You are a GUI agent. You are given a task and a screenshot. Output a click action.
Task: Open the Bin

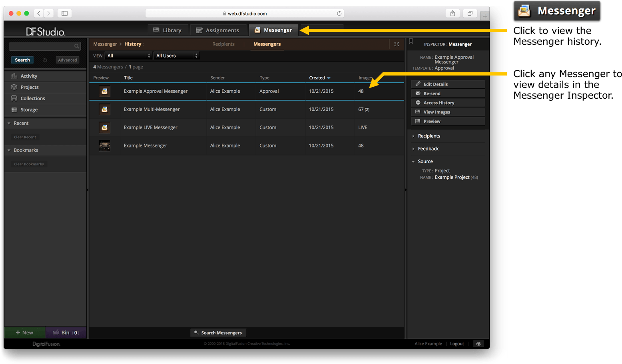click(66, 332)
